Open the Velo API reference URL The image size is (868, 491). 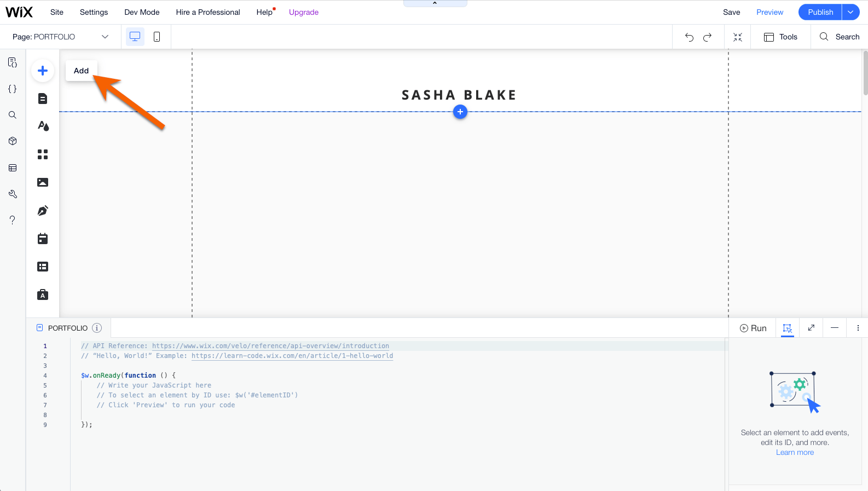click(271, 346)
